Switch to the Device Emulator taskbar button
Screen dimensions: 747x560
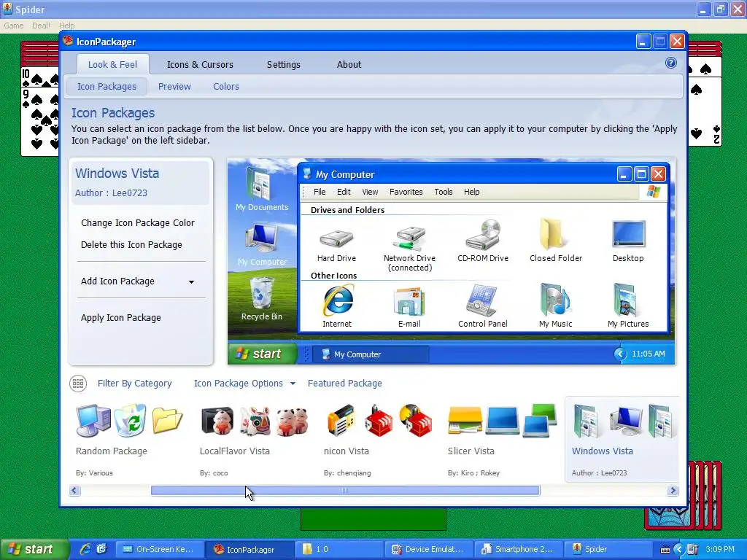point(429,549)
